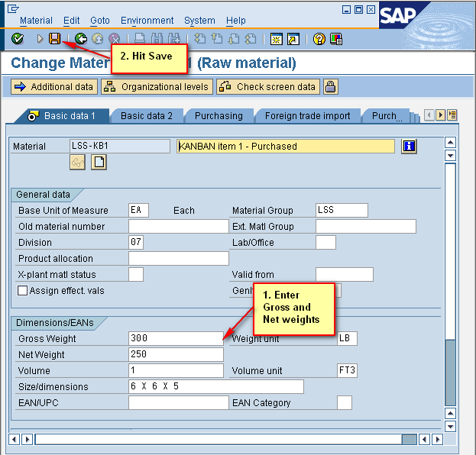Click the material description field

(x=286, y=147)
